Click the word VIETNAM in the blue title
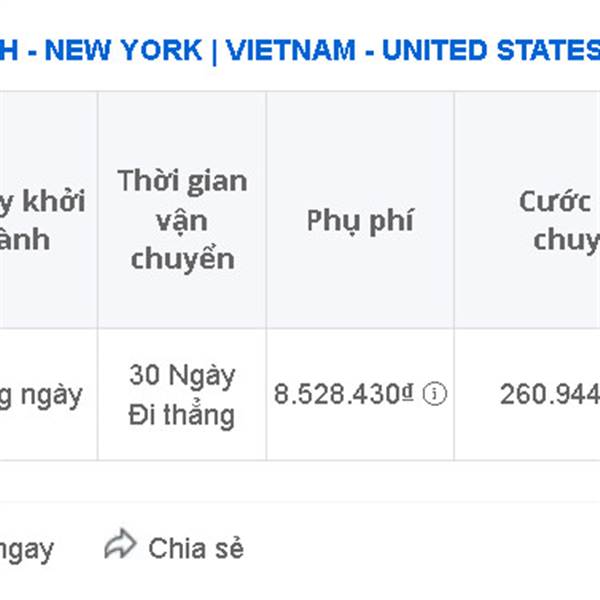The width and height of the screenshot is (600, 600). 291,50
